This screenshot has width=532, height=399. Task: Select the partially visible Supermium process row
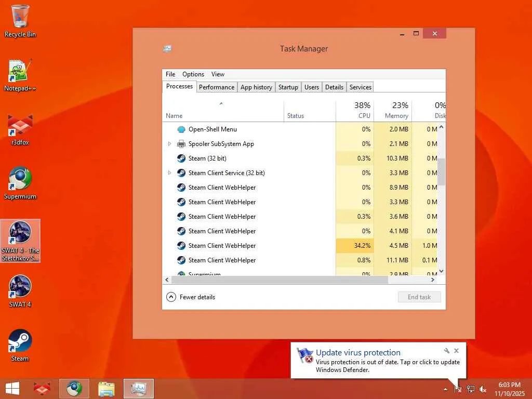coord(300,272)
